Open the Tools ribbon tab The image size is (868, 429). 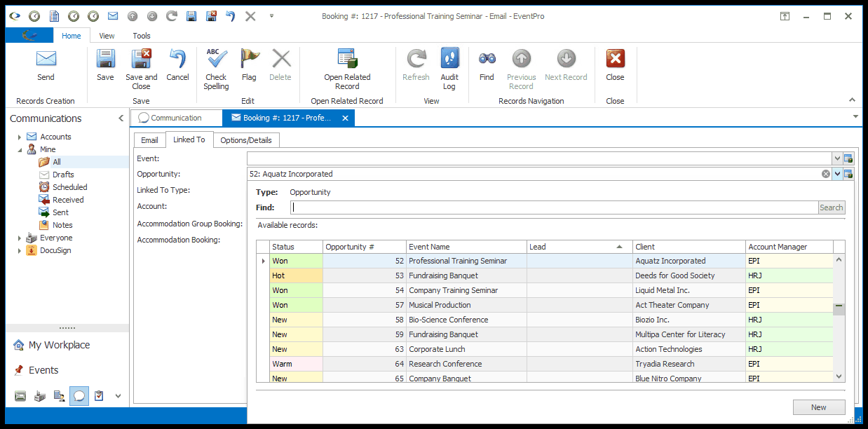(x=142, y=36)
